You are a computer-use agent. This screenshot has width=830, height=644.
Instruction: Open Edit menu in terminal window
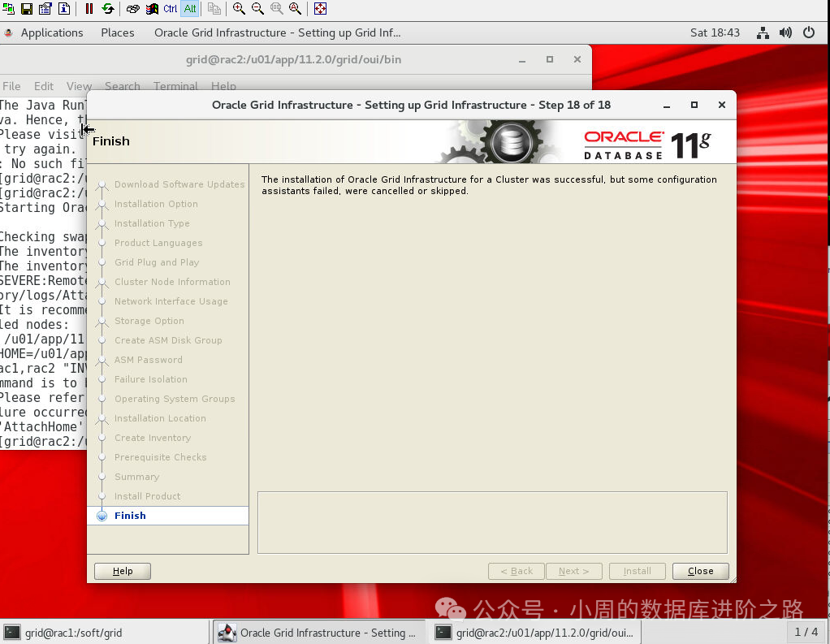(x=43, y=86)
